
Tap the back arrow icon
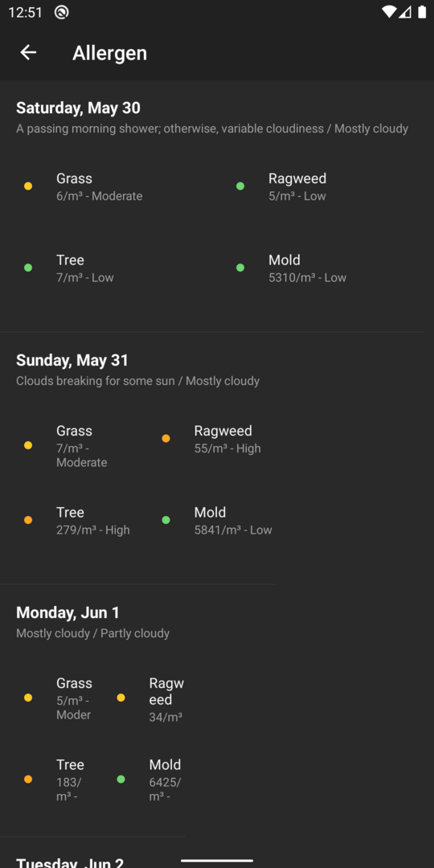coord(28,52)
